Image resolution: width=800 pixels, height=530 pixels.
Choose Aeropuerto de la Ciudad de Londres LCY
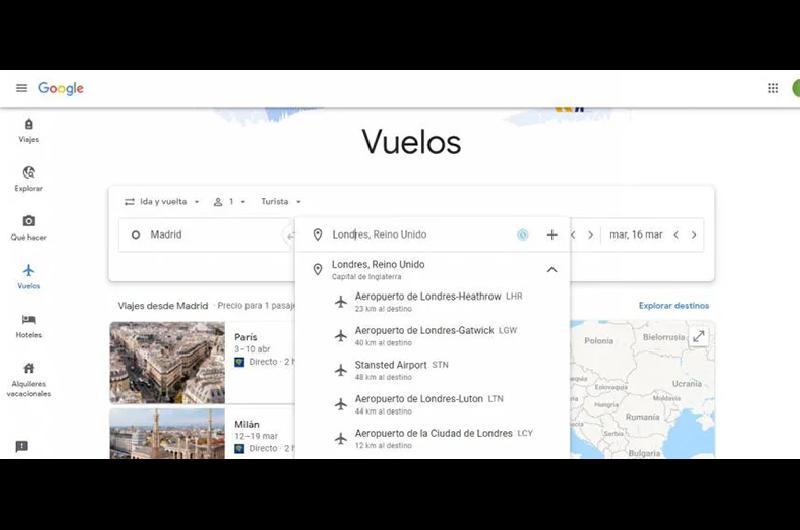432,439
